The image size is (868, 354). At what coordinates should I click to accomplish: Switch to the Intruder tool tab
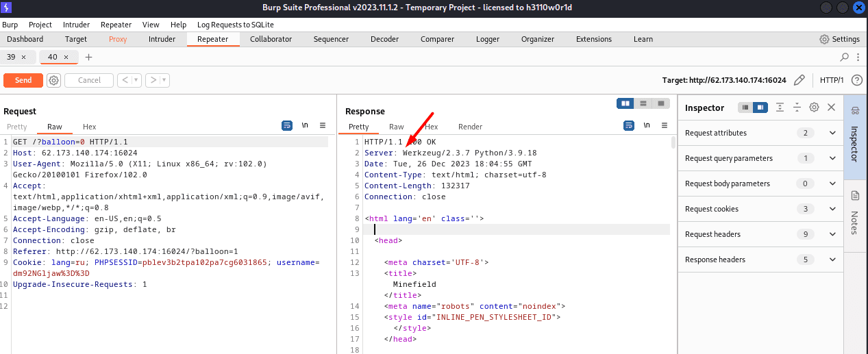click(x=162, y=39)
